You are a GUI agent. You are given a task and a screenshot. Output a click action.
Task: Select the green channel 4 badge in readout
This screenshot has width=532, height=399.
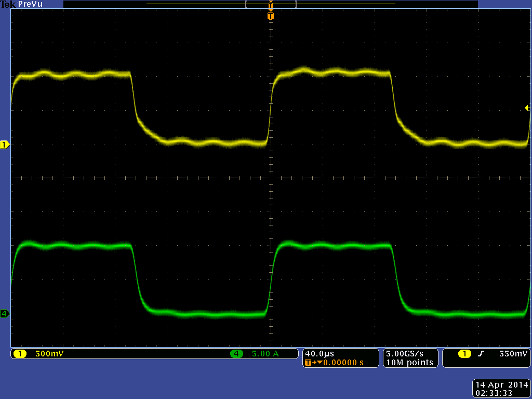[x=236, y=354]
